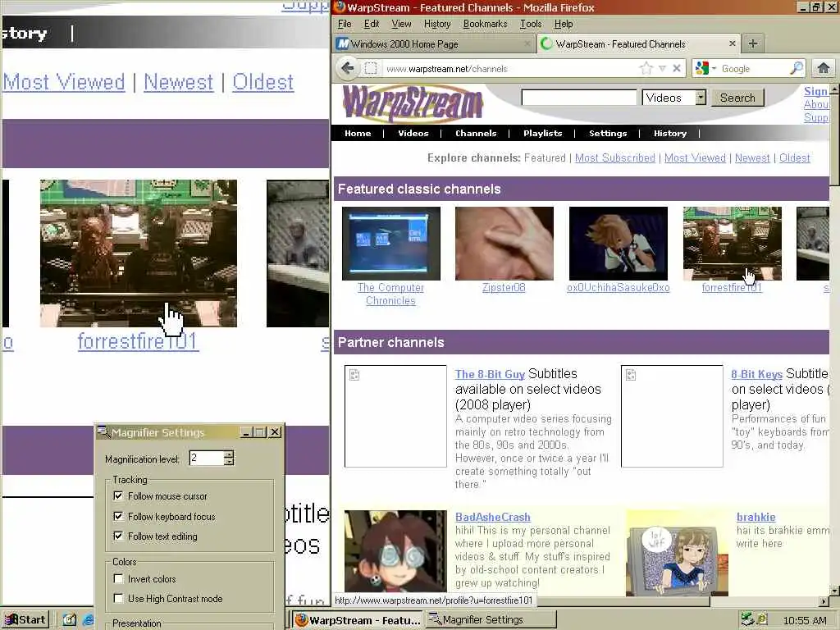
Task: Open the Start menu
Action: click(25, 620)
